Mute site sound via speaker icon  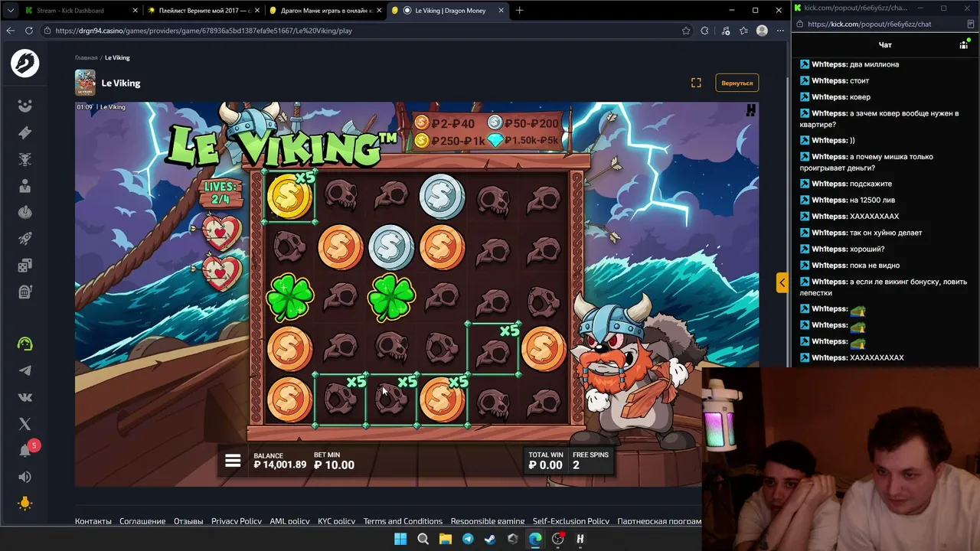24,477
